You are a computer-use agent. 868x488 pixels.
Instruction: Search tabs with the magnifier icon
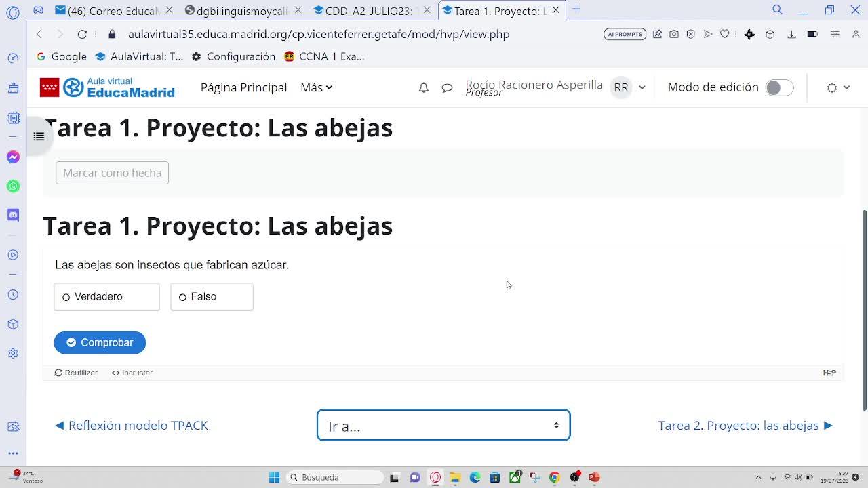click(x=777, y=9)
